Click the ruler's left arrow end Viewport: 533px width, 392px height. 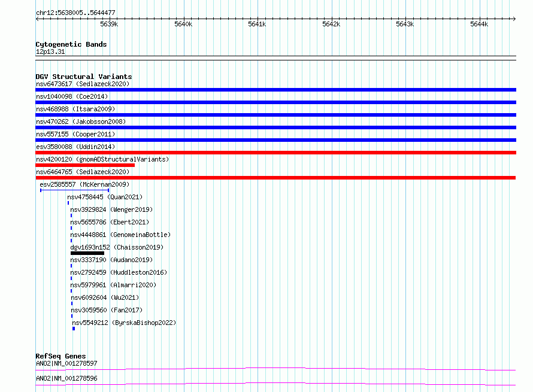[x=37, y=19]
